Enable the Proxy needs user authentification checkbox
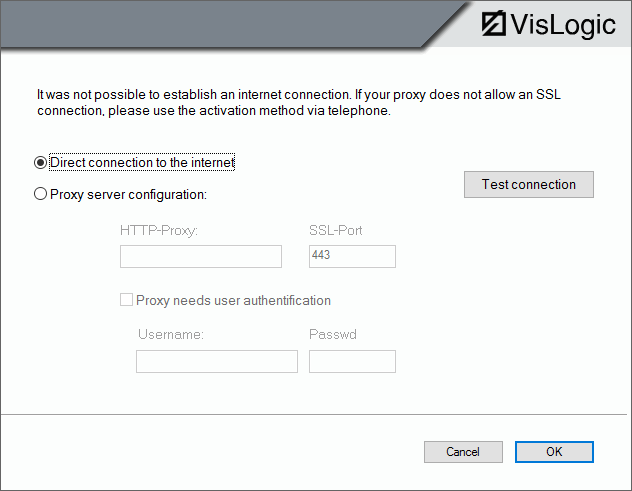 point(127,300)
